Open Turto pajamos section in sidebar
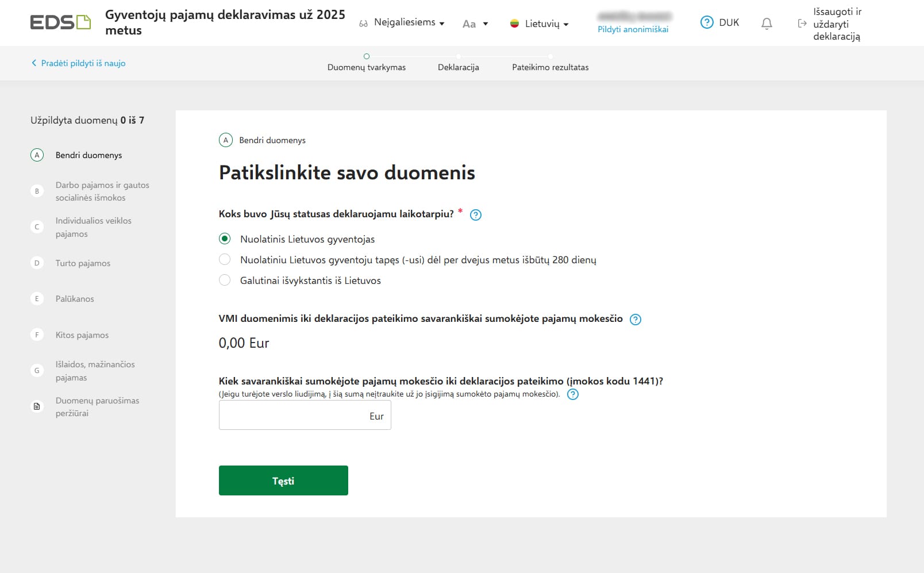Screen dimensions: 924x573 [x=83, y=263]
